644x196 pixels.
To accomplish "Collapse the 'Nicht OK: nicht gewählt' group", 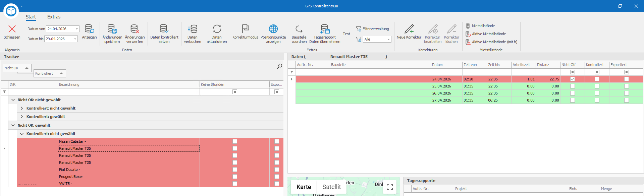I will pyautogui.click(x=13, y=100).
